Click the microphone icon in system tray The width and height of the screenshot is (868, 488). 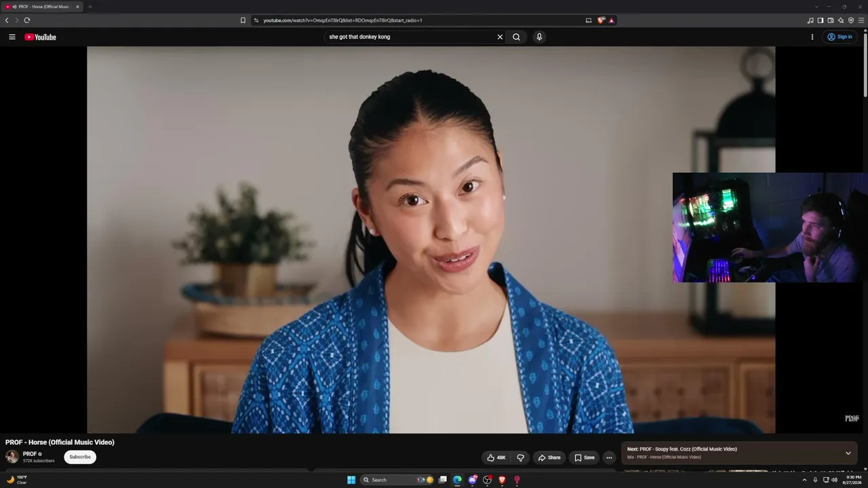[815, 480]
